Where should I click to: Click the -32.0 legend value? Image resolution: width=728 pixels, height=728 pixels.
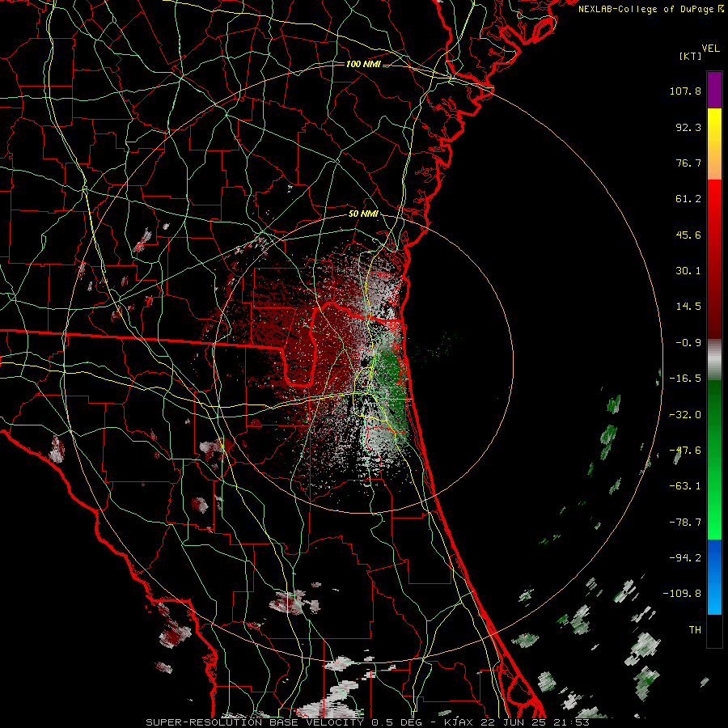[x=685, y=415]
